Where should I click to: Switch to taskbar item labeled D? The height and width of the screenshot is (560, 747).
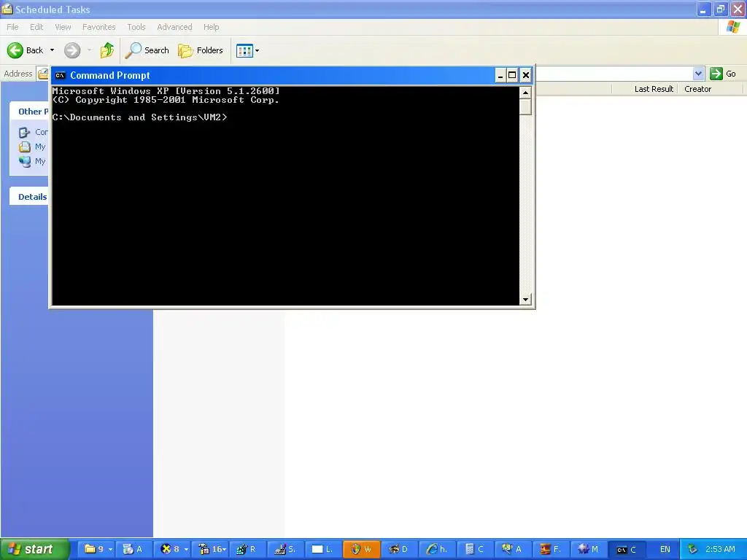pos(399,550)
